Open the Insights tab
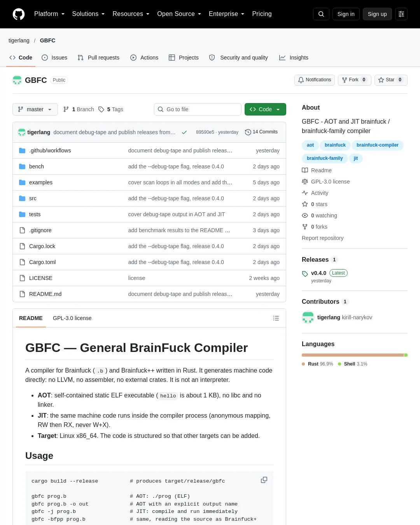 click(294, 58)
